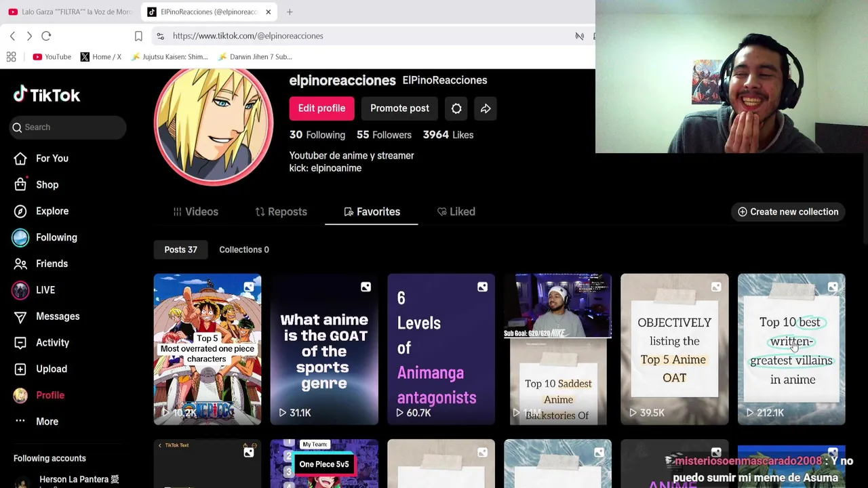Select the Collections 0 filter

244,249
